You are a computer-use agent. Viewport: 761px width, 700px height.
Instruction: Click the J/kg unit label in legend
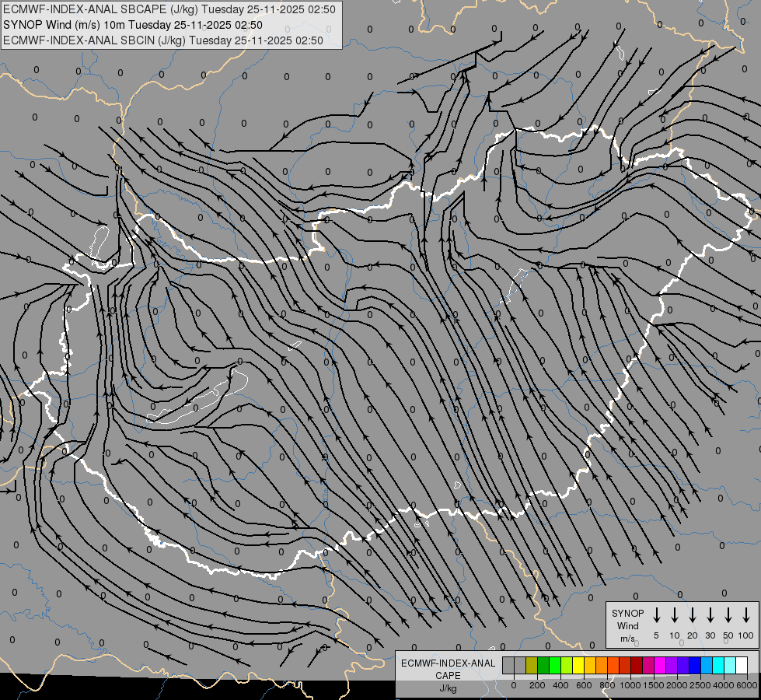click(x=448, y=688)
